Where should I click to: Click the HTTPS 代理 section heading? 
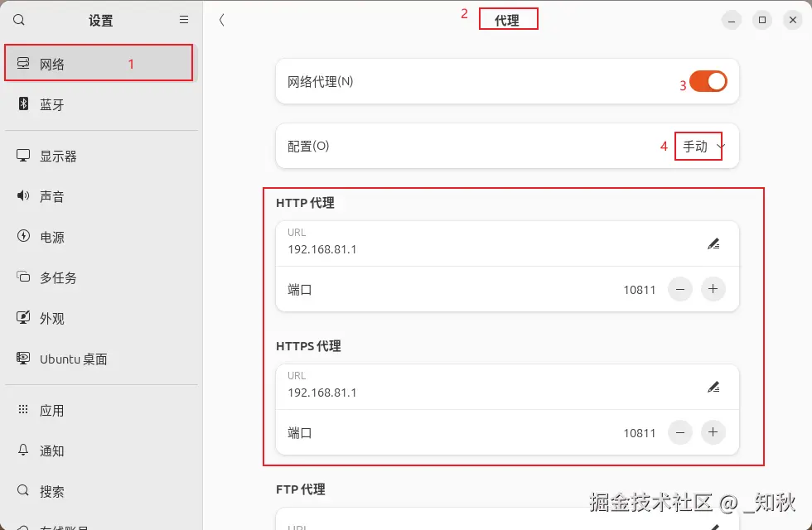[x=308, y=346]
